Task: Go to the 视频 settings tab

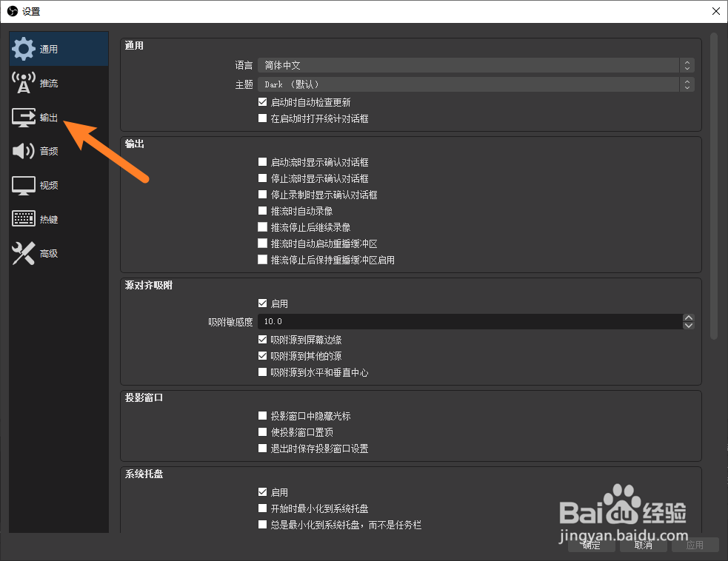Action: [x=59, y=185]
